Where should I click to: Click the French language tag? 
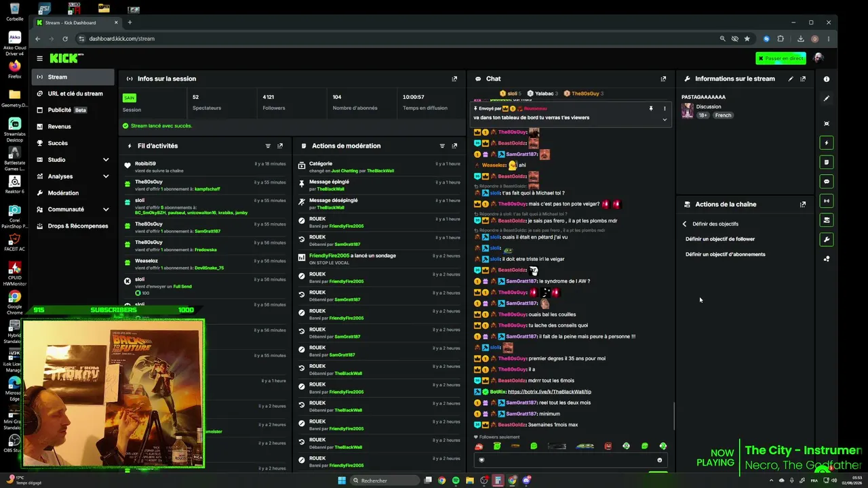723,115
